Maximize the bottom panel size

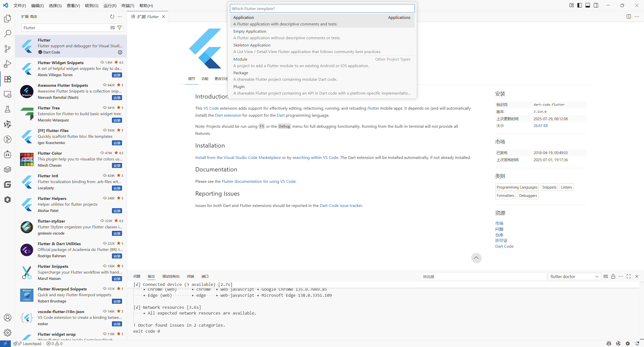pos(629,276)
